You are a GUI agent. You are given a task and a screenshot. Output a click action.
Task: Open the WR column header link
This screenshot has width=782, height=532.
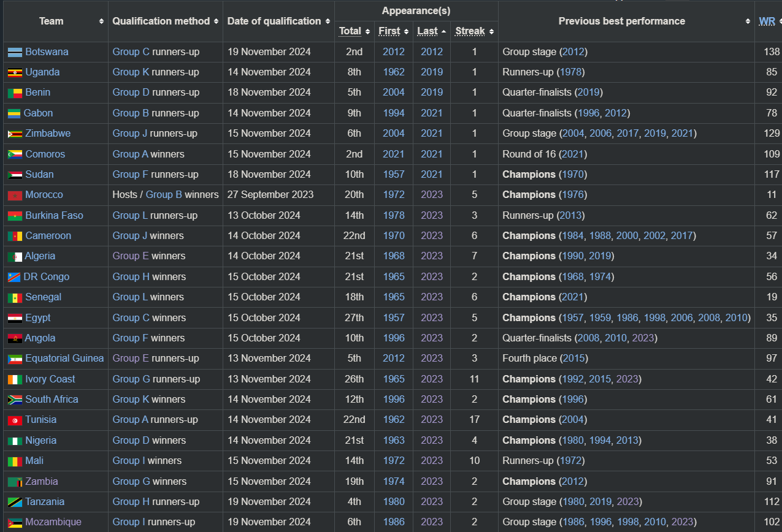(767, 21)
